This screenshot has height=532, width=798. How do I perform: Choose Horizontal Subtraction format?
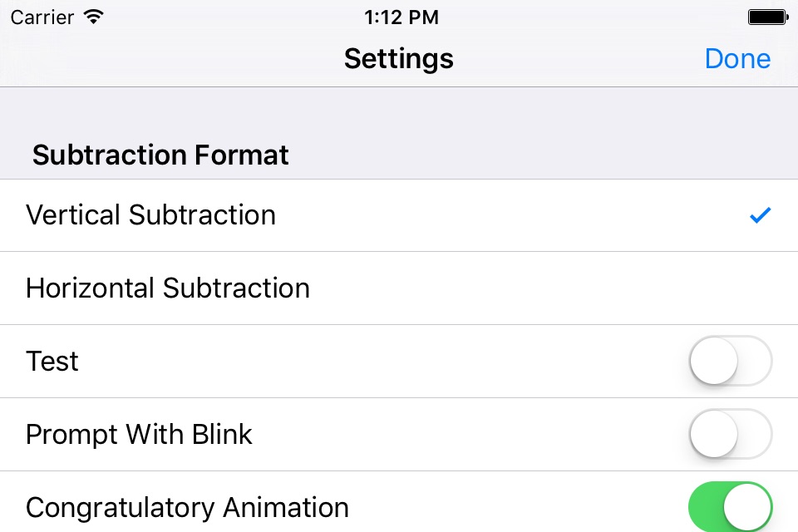(168, 288)
